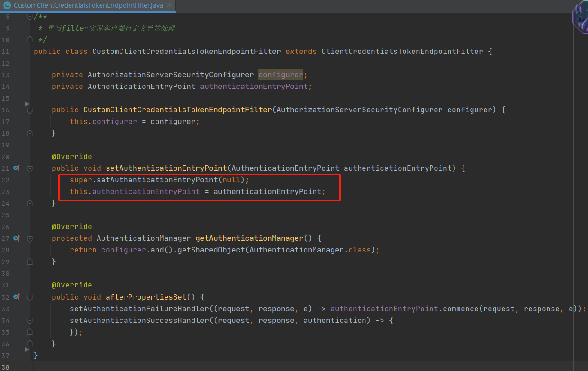Click fold end marker at line 29

pos(30,261)
